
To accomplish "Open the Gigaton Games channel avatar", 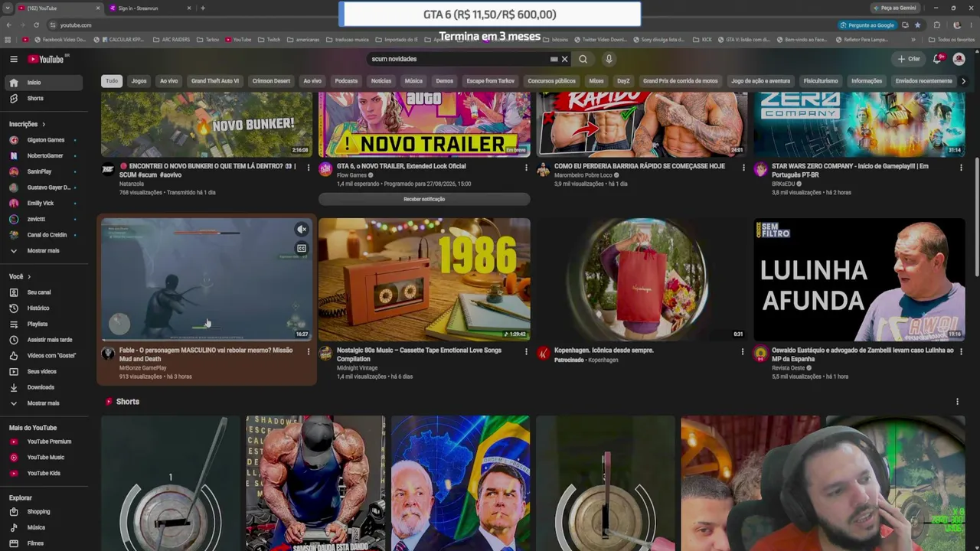I will coord(14,140).
